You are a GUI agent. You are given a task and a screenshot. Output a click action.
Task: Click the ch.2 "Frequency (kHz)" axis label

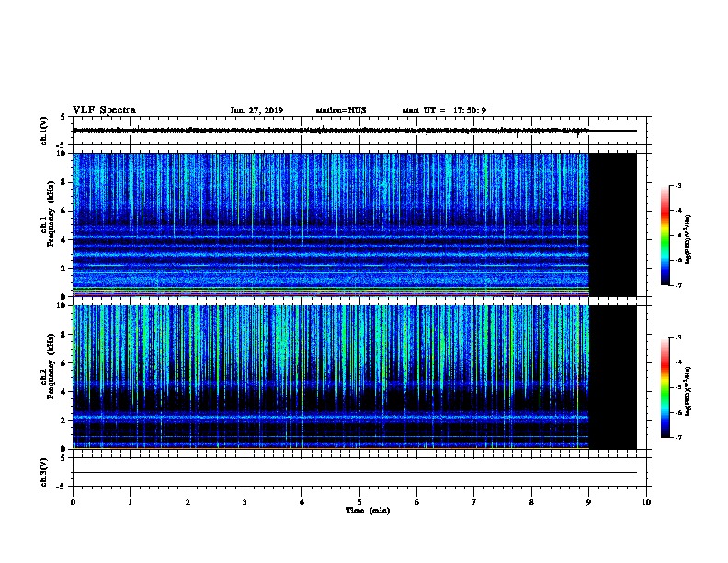51,366
